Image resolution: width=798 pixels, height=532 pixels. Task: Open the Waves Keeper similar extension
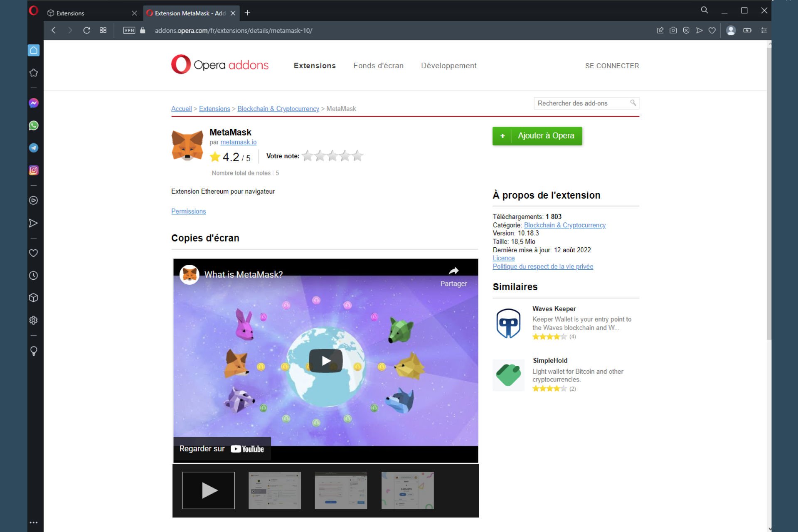pos(554,309)
